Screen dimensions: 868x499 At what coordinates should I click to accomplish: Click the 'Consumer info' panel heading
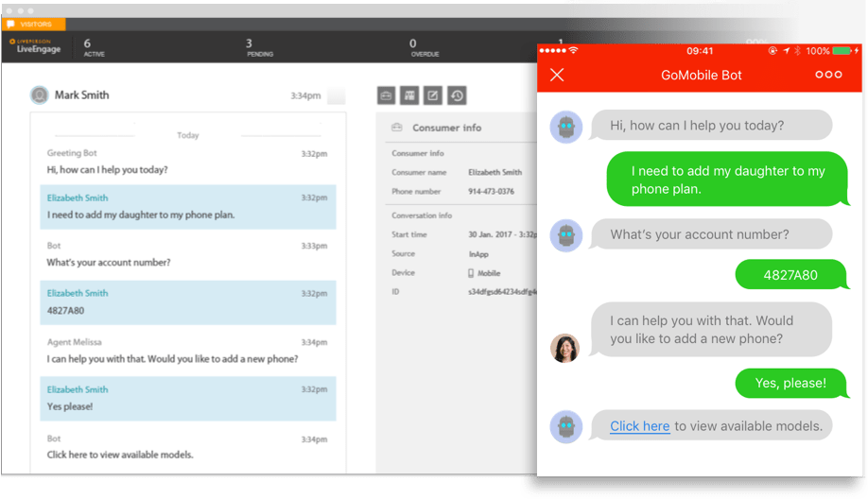(446, 128)
